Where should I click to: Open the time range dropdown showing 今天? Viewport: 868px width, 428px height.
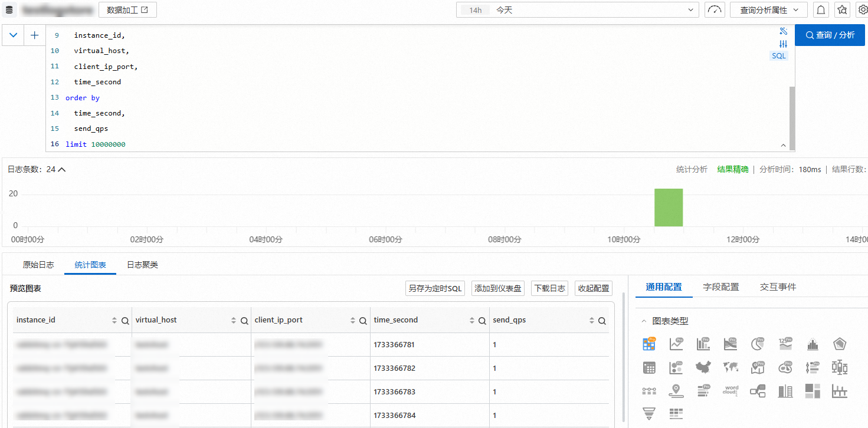[578, 10]
